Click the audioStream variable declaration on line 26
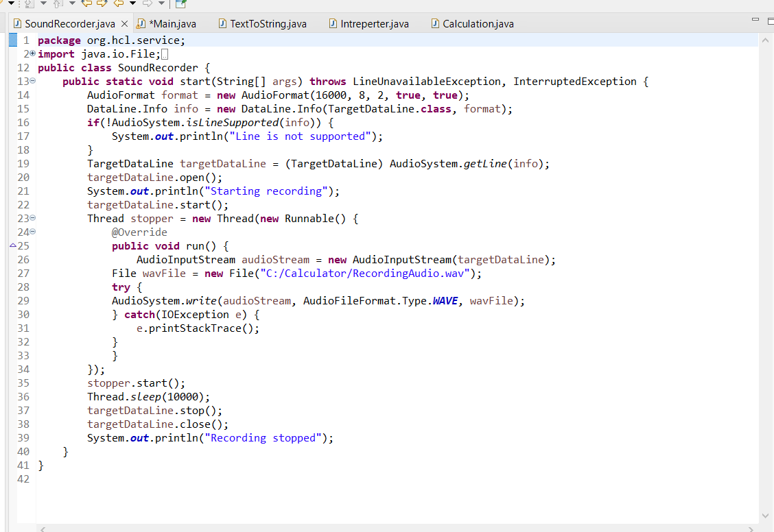This screenshot has height=532, width=774. coord(275,260)
